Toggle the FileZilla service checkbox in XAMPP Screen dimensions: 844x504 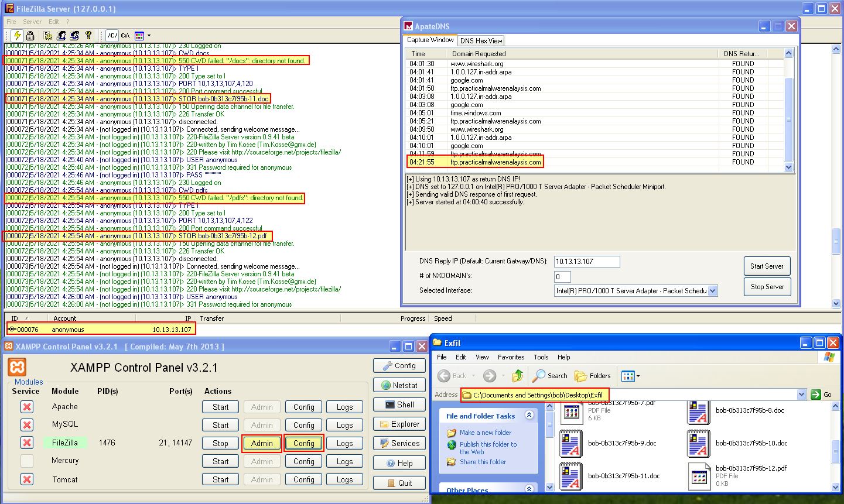tap(26, 443)
